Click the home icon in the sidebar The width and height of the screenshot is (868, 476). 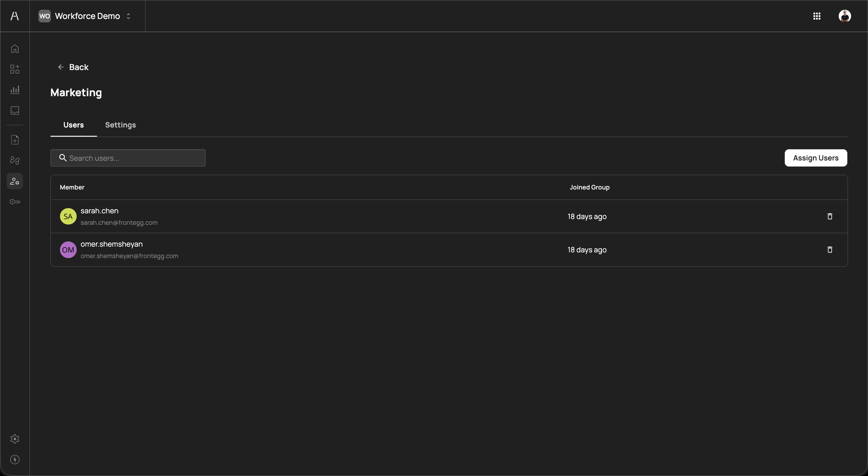click(15, 49)
